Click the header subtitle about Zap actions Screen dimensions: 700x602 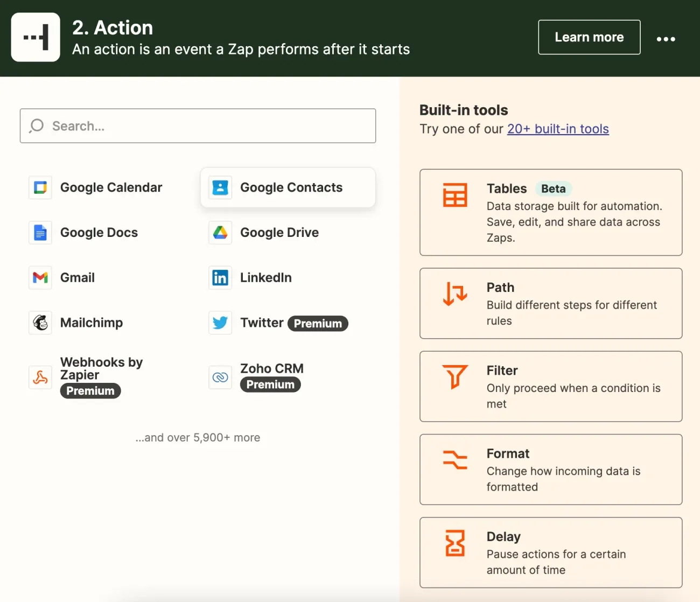pyautogui.click(x=241, y=50)
